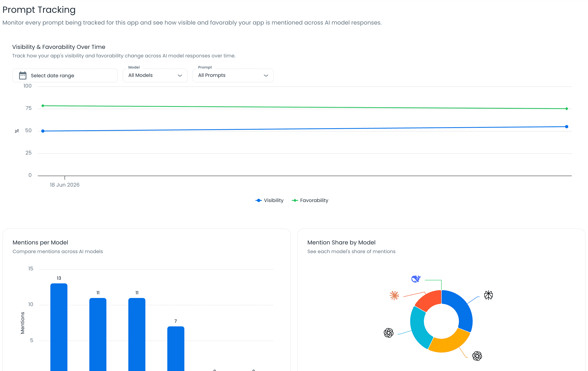
Task: Click the bar labeled 7 mentions
Action: tap(176, 348)
